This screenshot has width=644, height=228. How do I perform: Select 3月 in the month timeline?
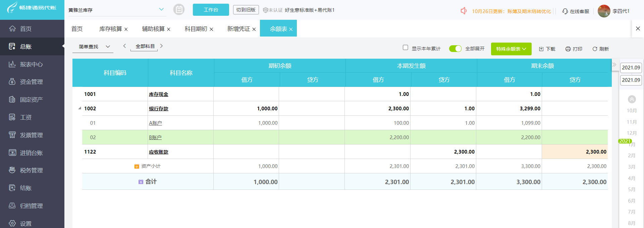[x=632, y=167]
